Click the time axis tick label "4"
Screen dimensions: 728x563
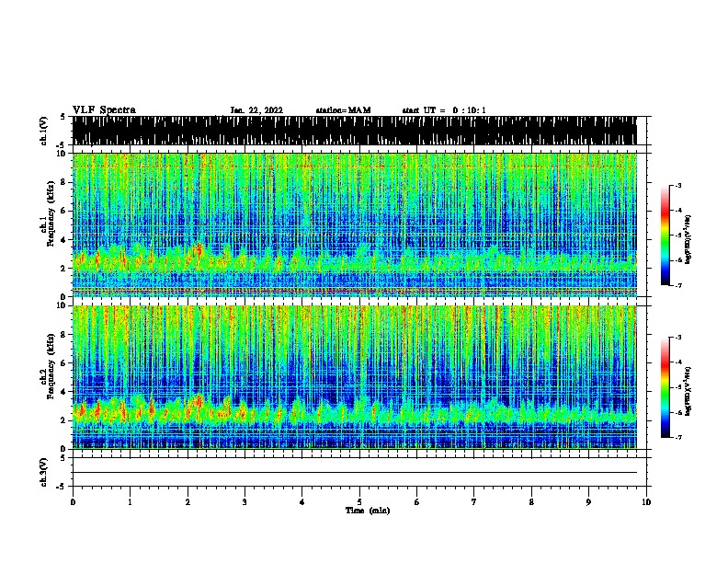302,502
